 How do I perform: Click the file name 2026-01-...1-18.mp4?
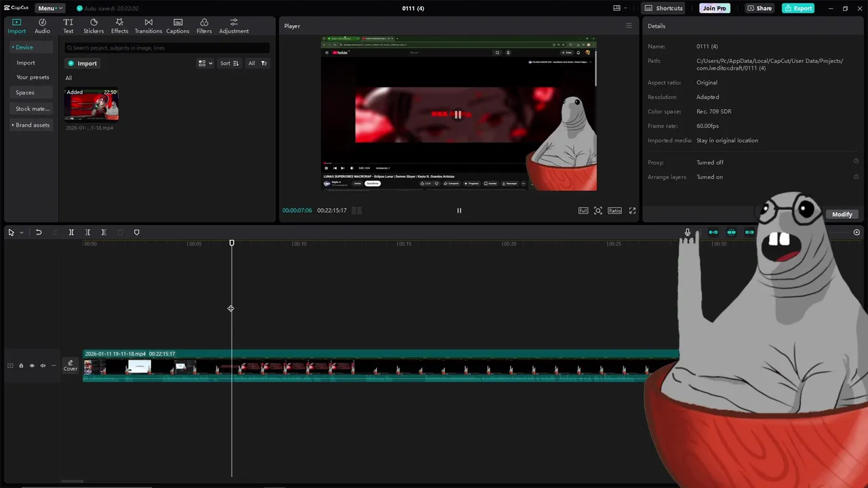[90, 127]
